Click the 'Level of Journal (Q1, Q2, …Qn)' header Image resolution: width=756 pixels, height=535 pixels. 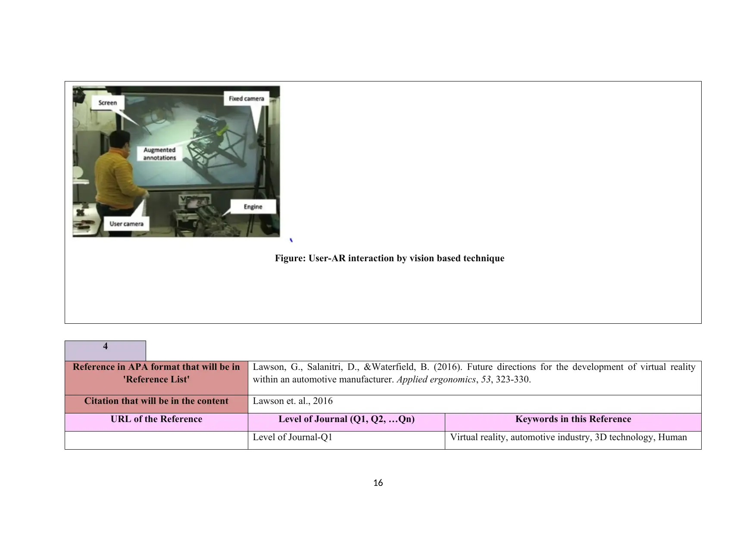[347, 422]
